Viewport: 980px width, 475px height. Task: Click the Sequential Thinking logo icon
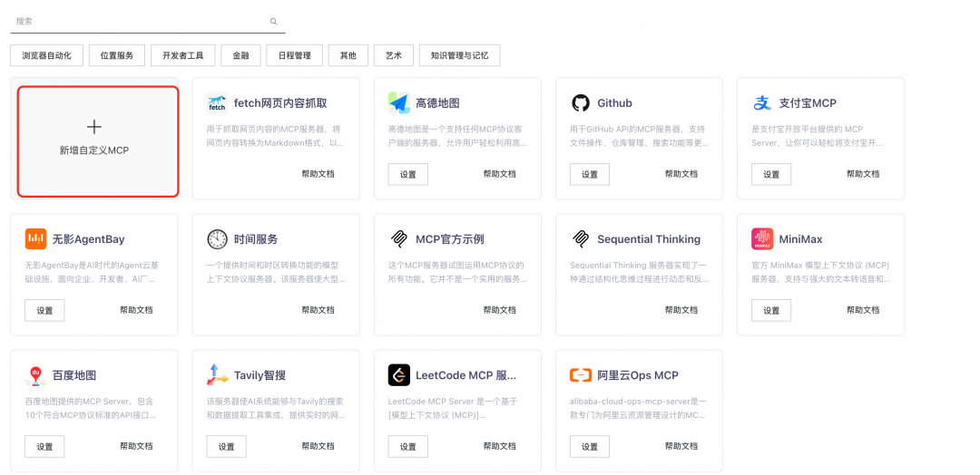coord(581,239)
